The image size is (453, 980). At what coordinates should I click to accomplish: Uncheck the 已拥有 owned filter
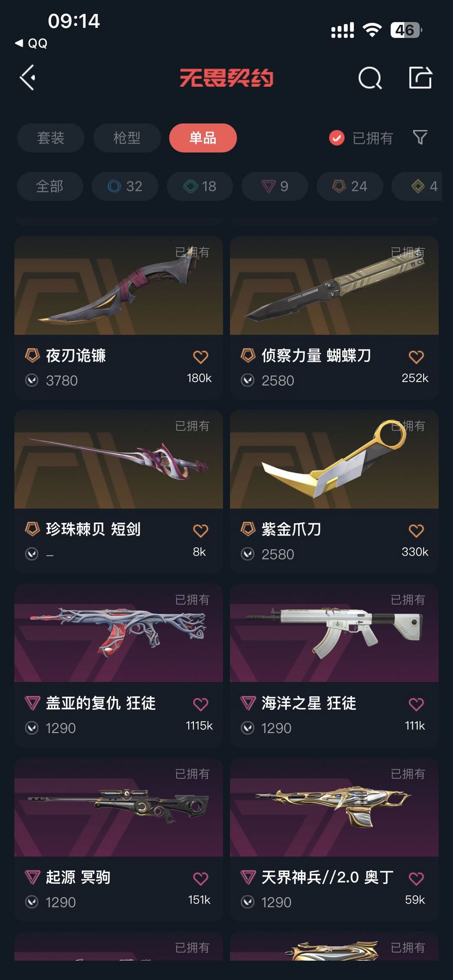(x=361, y=138)
